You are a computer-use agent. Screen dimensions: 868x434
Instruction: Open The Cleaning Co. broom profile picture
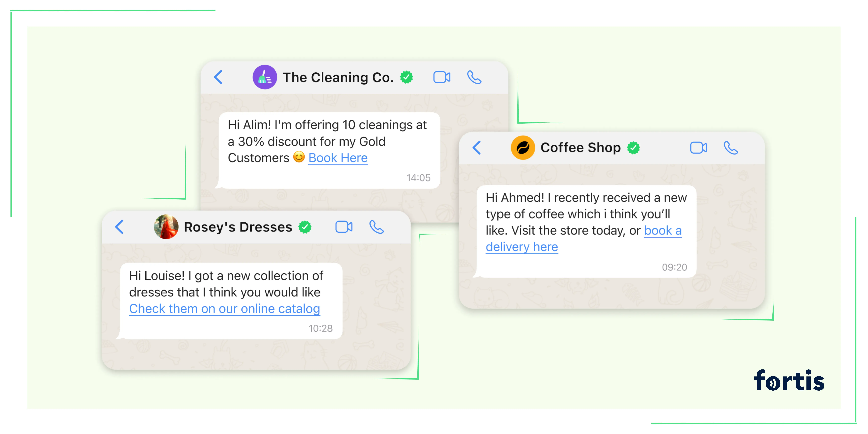point(265,77)
